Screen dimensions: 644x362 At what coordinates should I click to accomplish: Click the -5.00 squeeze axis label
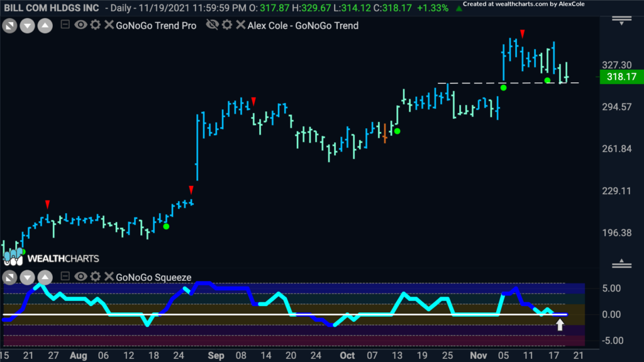coord(611,341)
